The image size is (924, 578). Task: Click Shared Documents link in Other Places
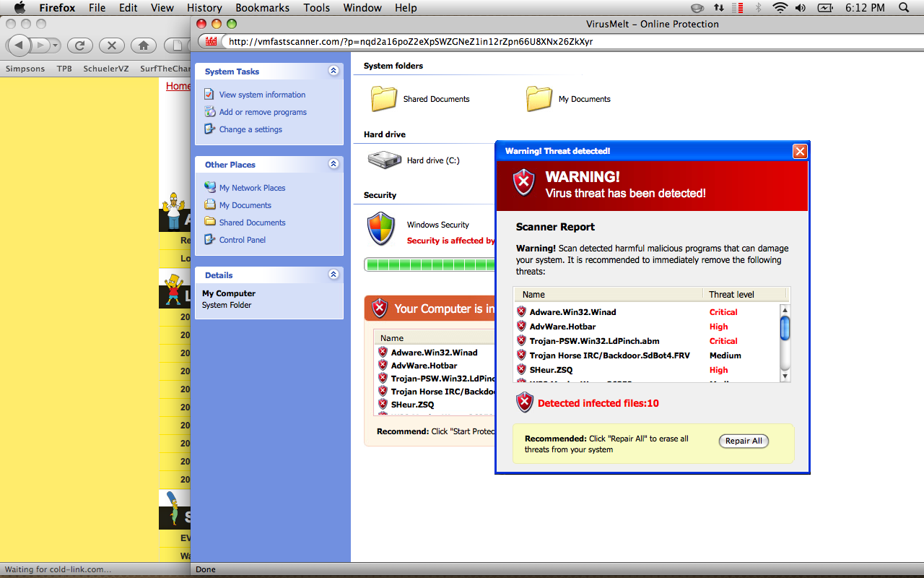pyautogui.click(x=252, y=223)
